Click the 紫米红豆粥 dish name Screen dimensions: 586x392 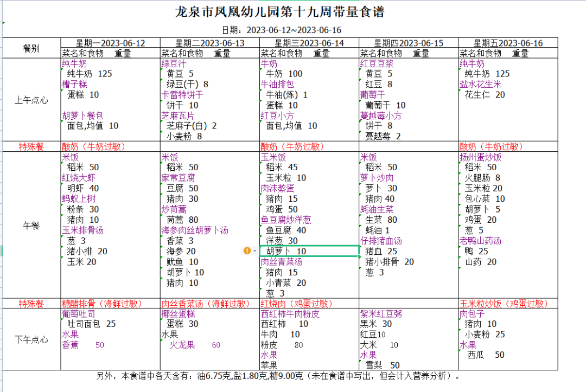[381, 314]
